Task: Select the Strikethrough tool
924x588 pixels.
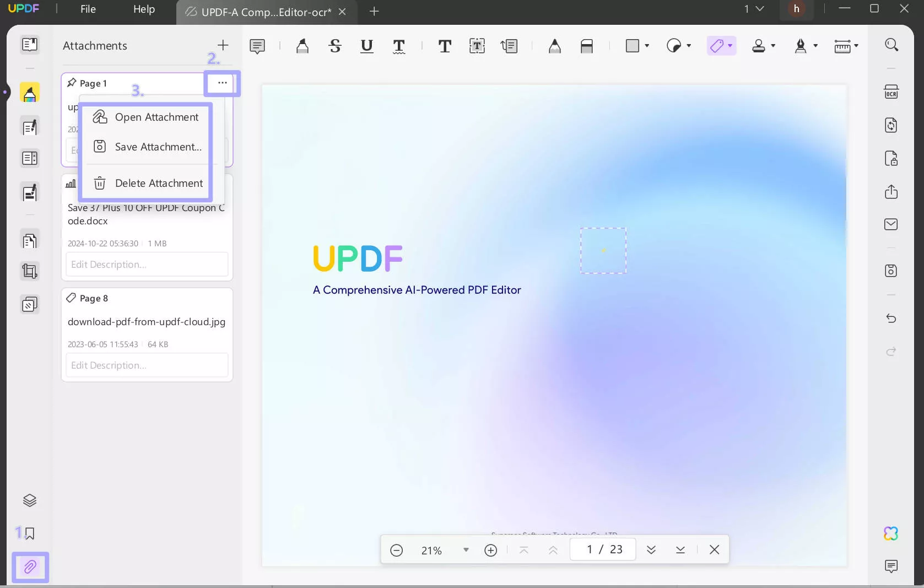Action: pyautogui.click(x=335, y=46)
